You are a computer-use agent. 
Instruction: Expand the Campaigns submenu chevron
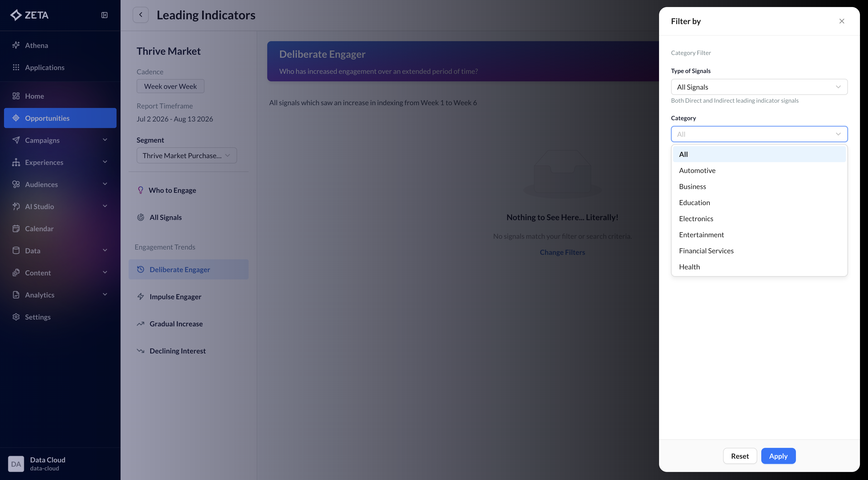tap(105, 140)
